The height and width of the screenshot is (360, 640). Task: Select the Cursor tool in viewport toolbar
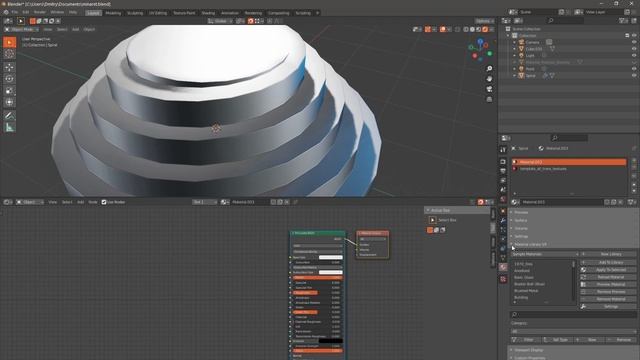pos(9,54)
